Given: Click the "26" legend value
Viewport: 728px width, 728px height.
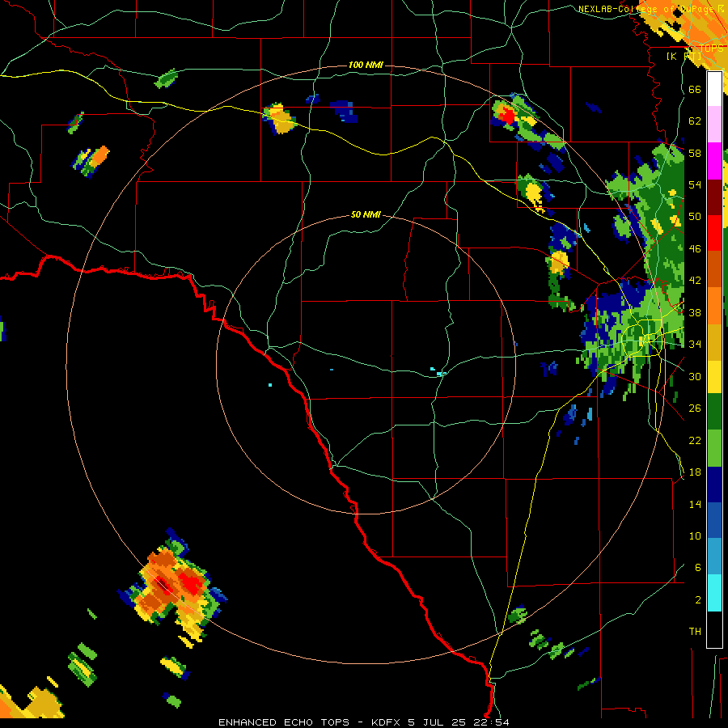Looking at the screenshot, I should (x=695, y=408).
